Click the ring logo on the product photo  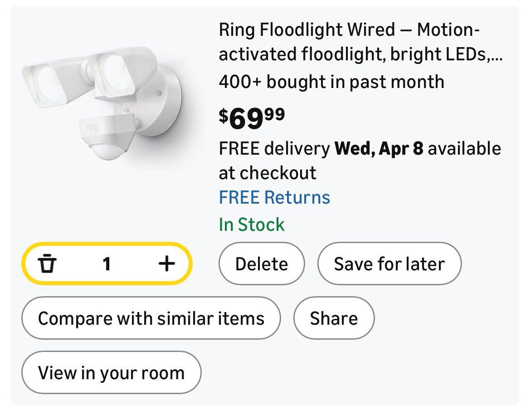89,127
